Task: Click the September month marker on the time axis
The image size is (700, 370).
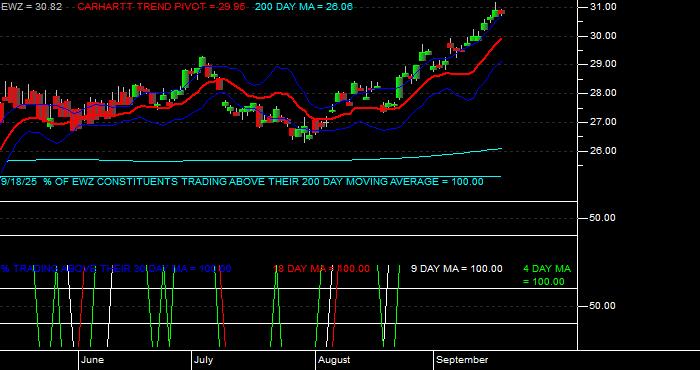Action: (462, 360)
